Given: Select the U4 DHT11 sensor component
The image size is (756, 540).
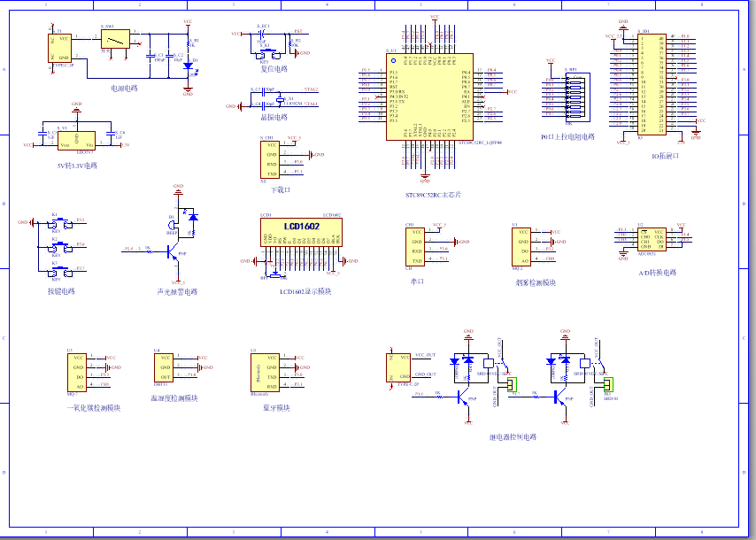Looking at the screenshot, I should [x=164, y=368].
